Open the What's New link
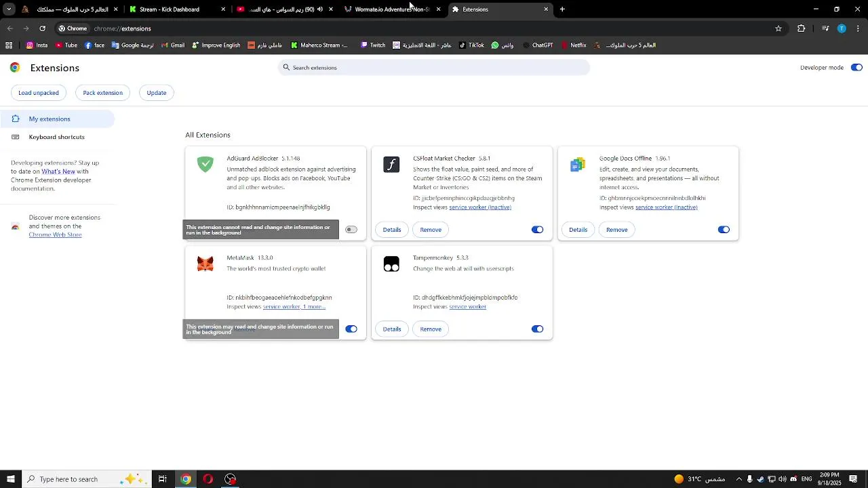The height and width of the screenshot is (488, 868). pyautogui.click(x=58, y=171)
